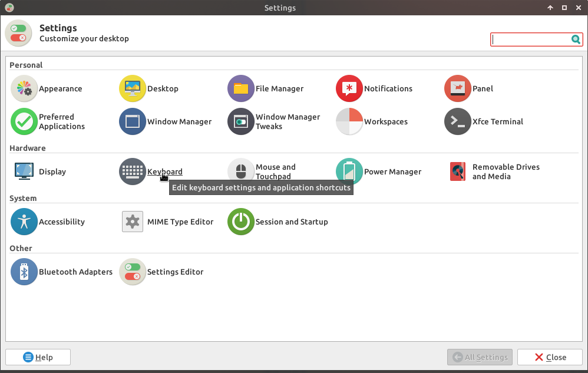This screenshot has height=373, width=588.
Task: Click the Power Manager label
Action: coord(392,171)
